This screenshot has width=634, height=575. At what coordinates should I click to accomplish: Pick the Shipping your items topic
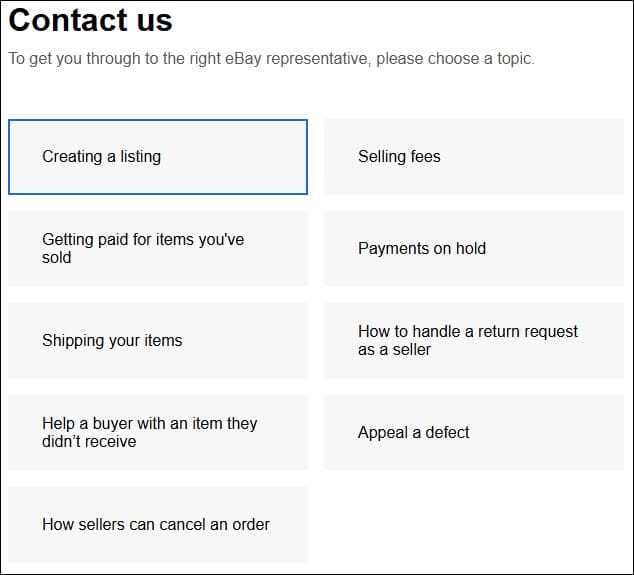[158, 341]
